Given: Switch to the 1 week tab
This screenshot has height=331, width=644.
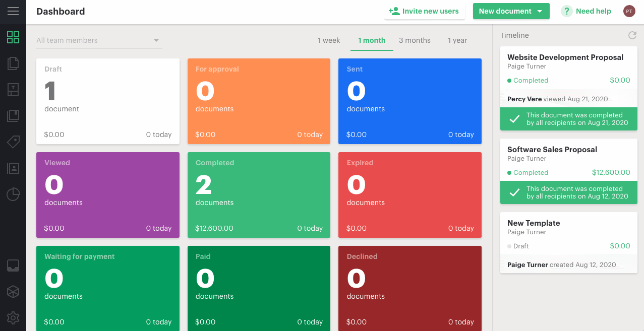Looking at the screenshot, I should click(329, 40).
